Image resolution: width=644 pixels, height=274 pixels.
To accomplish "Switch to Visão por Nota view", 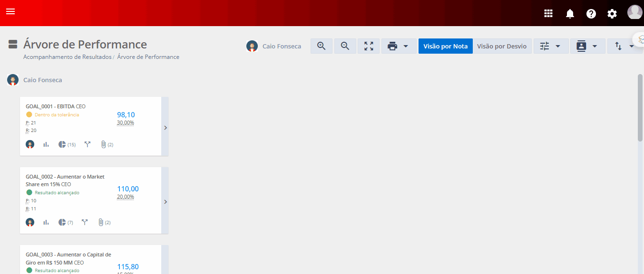I will [x=445, y=46].
